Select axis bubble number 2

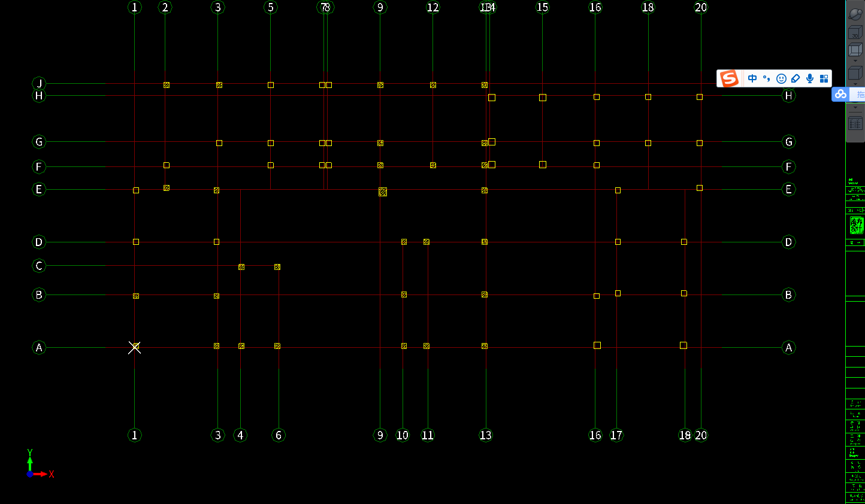(165, 7)
